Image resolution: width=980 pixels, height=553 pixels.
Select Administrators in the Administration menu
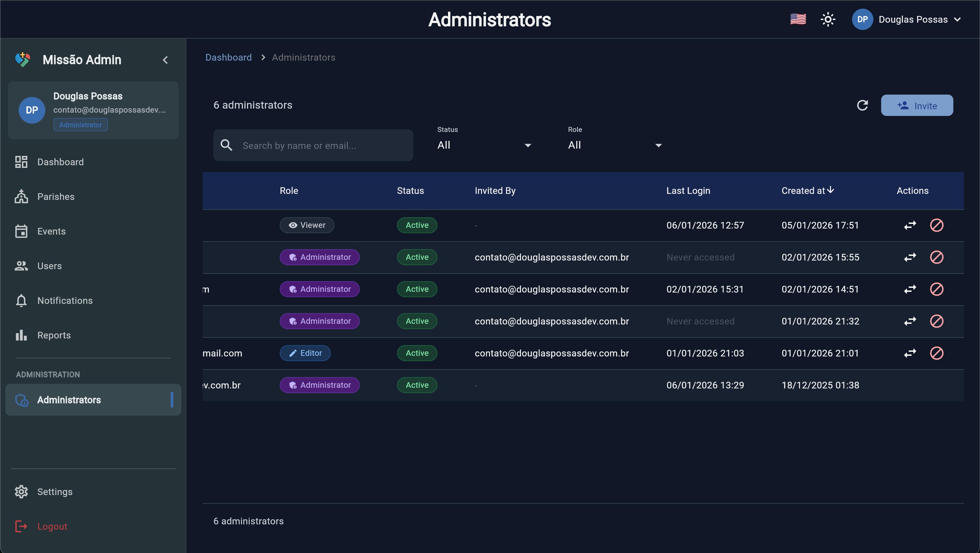coord(68,400)
